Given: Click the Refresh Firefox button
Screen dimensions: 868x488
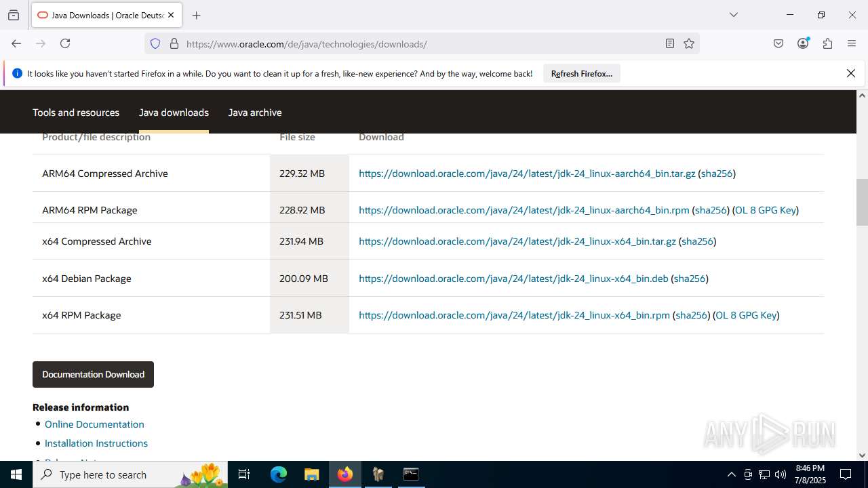Looking at the screenshot, I should [x=582, y=74].
